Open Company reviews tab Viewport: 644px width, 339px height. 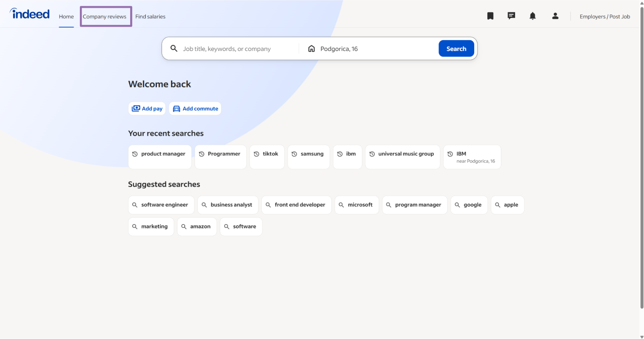[x=104, y=16]
